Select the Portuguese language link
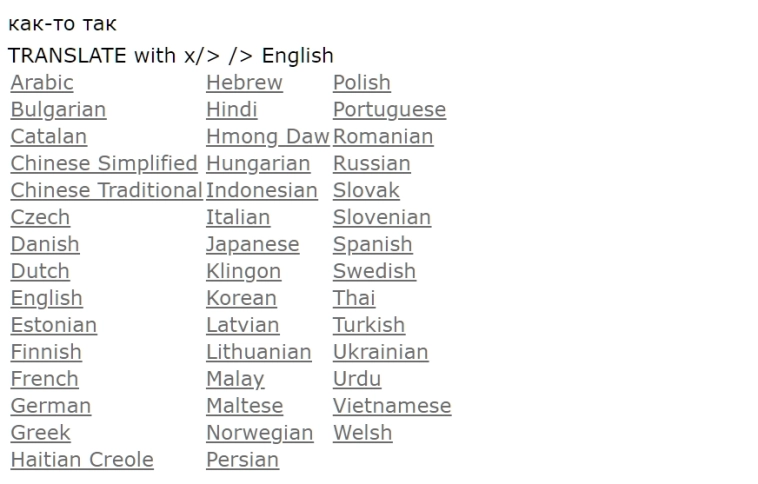This screenshot has width=758, height=484. click(389, 110)
